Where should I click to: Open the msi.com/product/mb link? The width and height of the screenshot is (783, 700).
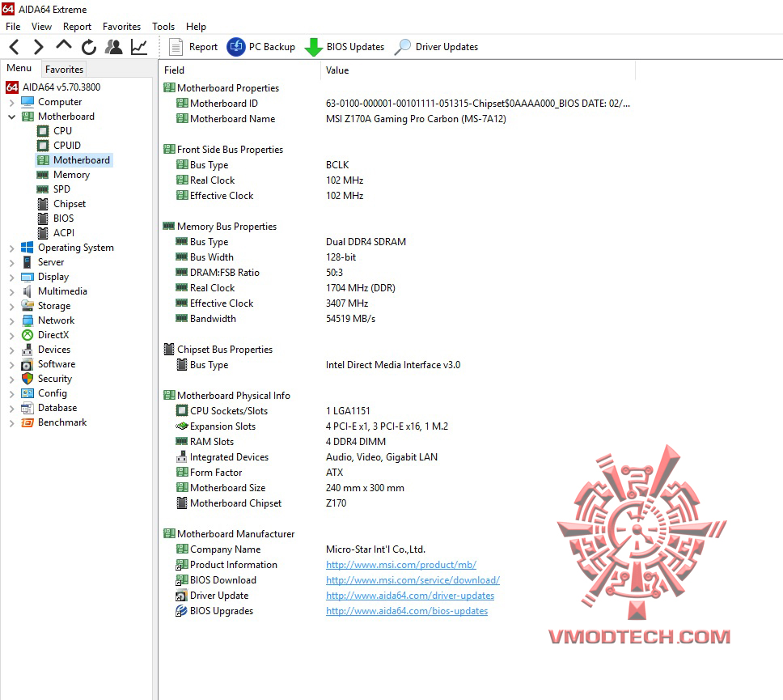[401, 565]
